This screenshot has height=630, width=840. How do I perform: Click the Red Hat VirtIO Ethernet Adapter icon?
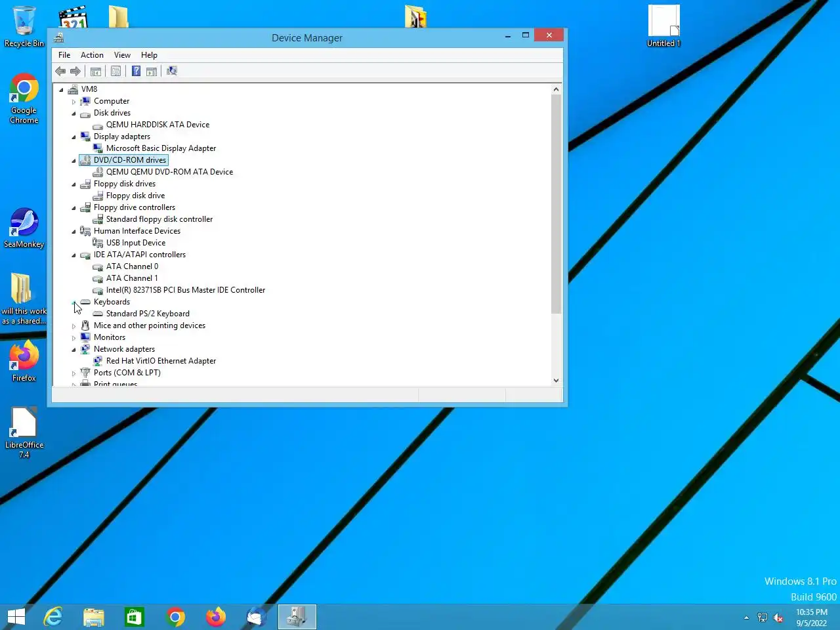tap(98, 361)
